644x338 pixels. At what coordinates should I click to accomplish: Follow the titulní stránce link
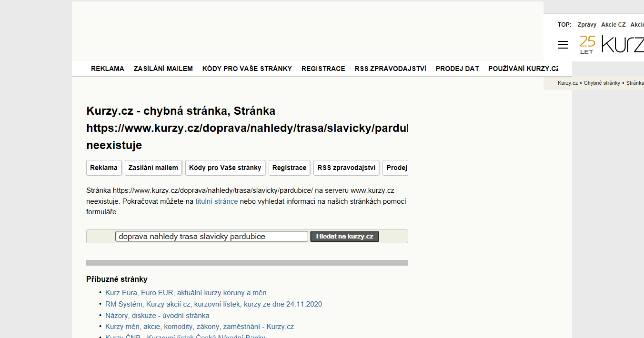[217, 201]
